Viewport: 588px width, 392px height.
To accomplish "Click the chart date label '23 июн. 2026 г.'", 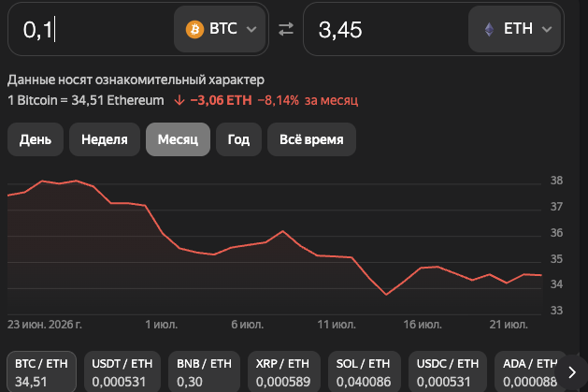I will 45,325.
